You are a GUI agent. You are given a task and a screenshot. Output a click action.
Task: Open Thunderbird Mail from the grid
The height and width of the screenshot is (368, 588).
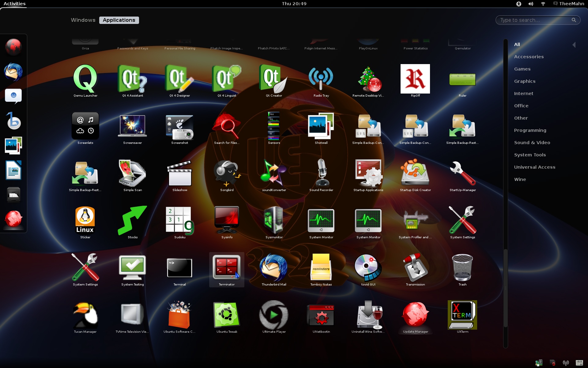tap(274, 267)
